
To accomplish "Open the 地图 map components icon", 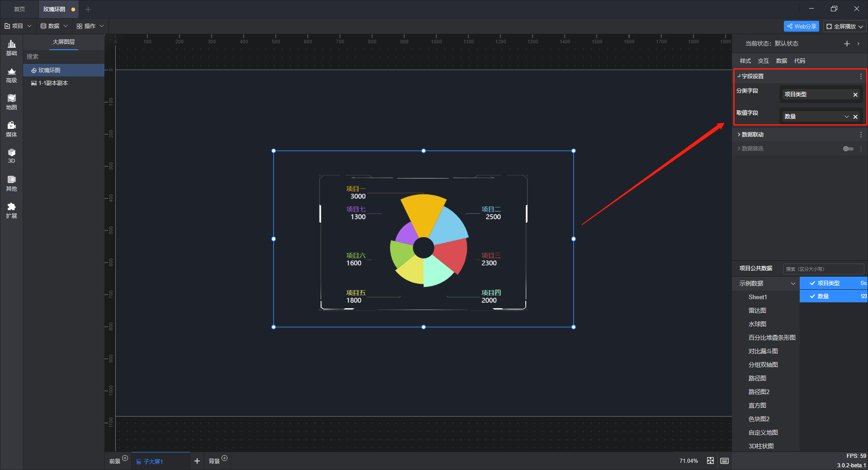I will pos(11,102).
